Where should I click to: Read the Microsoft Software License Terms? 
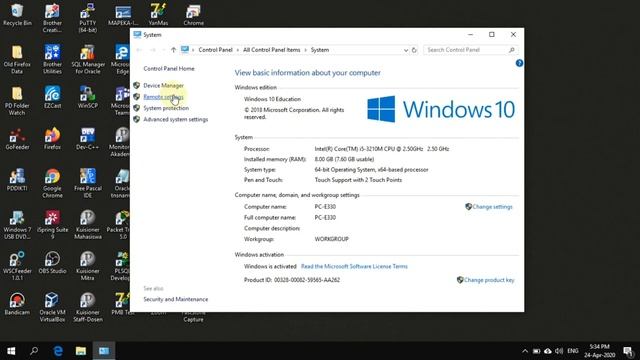point(354,267)
